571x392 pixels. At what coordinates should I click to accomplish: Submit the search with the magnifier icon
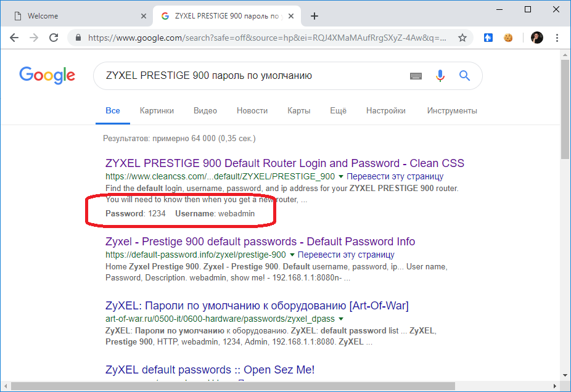[x=464, y=76]
